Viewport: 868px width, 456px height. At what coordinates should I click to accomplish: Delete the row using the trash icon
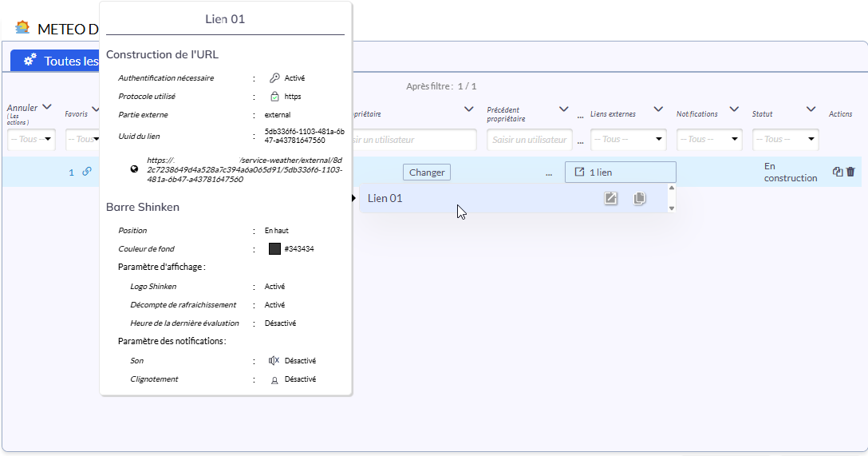(x=850, y=172)
